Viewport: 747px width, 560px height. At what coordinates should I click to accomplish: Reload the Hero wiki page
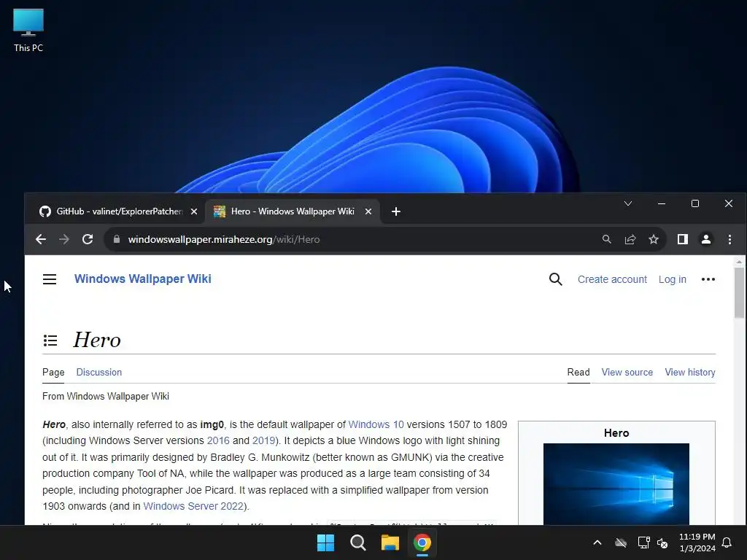(x=88, y=239)
